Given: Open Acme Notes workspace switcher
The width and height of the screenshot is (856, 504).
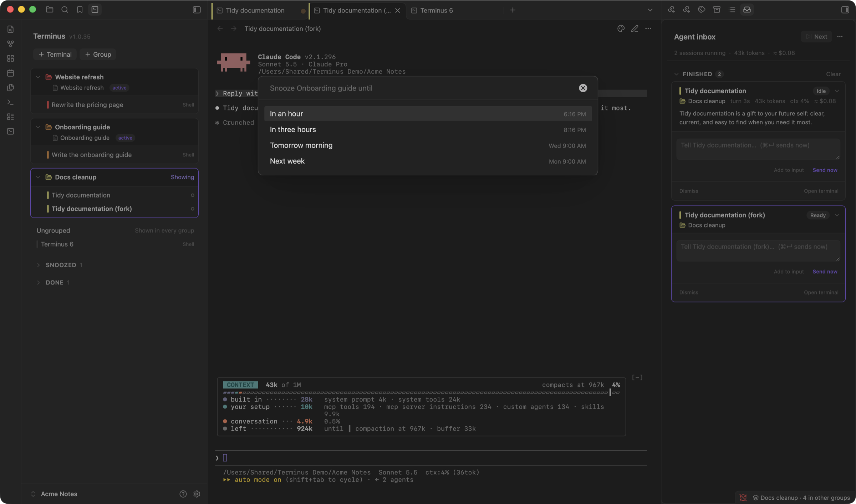Looking at the screenshot, I should click(x=55, y=494).
